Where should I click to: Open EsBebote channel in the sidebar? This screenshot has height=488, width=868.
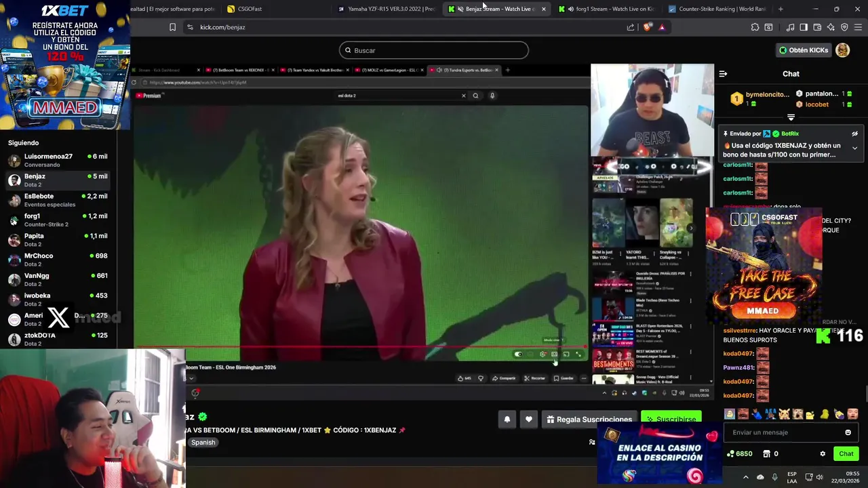tap(58, 200)
